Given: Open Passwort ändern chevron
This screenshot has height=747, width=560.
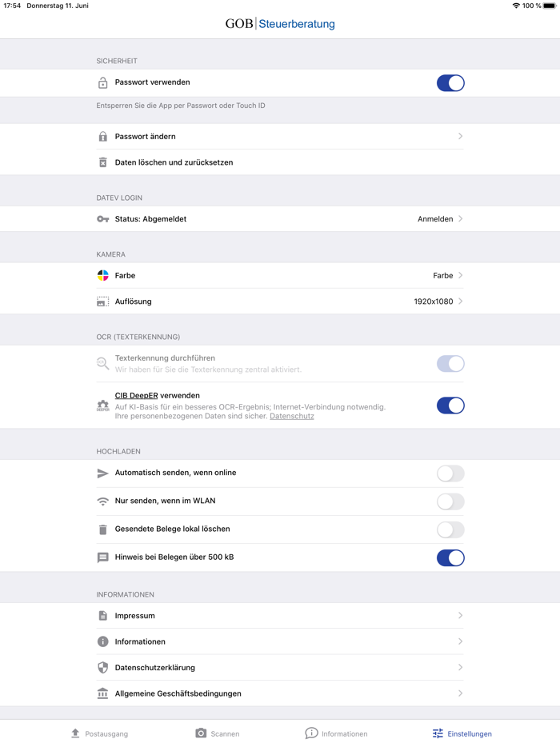Looking at the screenshot, I should (460, 137).
